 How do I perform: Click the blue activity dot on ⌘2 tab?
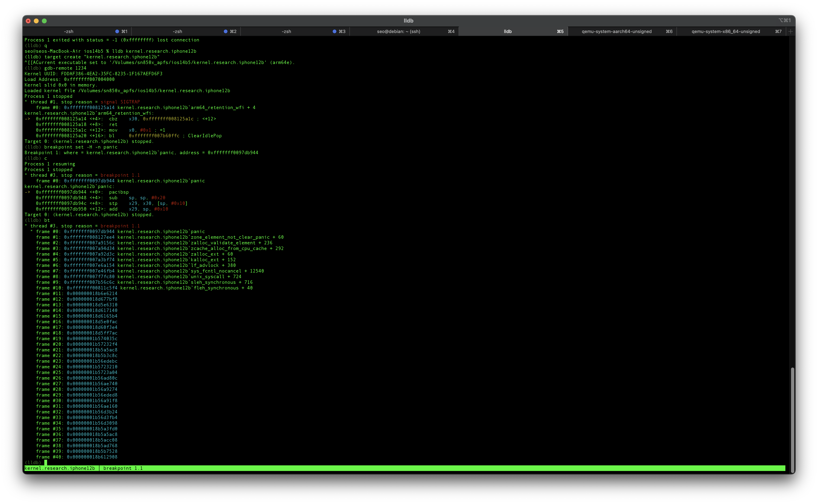pos(226,31)
